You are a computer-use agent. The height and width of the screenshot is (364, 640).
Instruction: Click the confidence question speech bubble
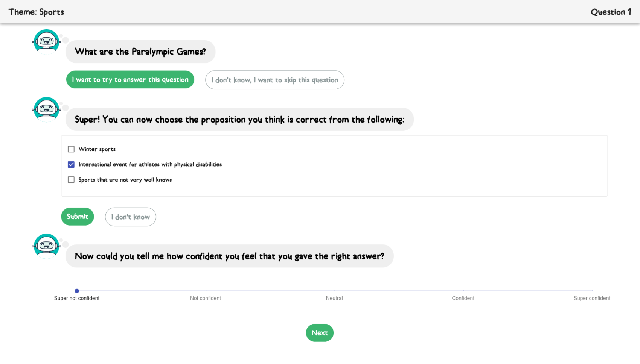[229, 256]
